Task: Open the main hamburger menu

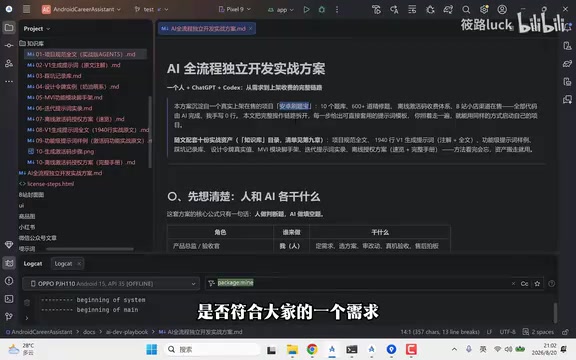Action: [26, 9]
